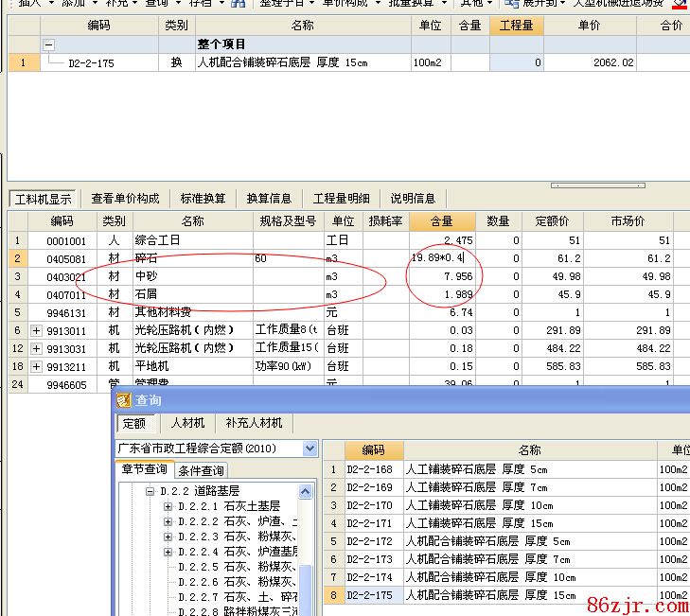Click the 工程量 column header
This screenshot has width=690, height=616.
coord(516,26)
